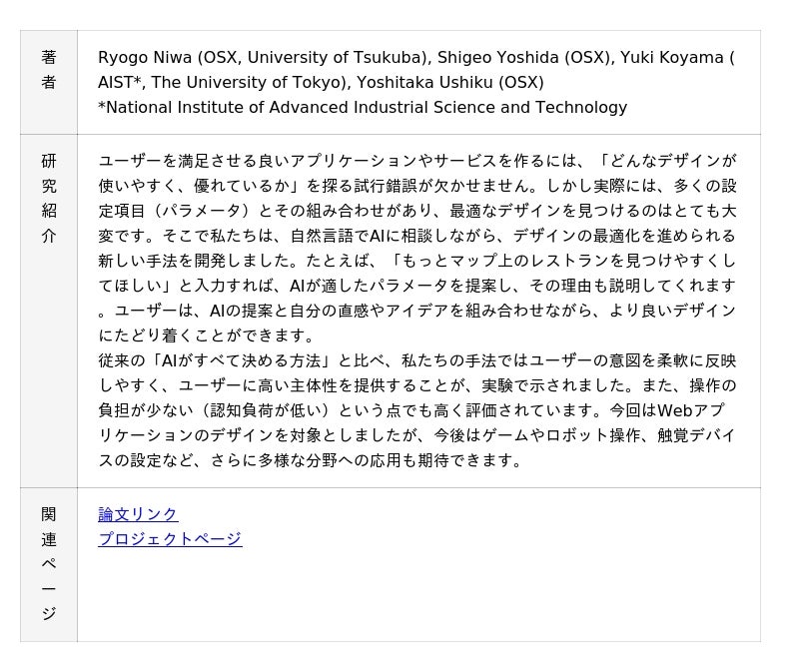The width and height of the screenshot is (799, 672).
Task: Open the 論文リンク link
Action: pyautogui.click(x=138, y=514)
